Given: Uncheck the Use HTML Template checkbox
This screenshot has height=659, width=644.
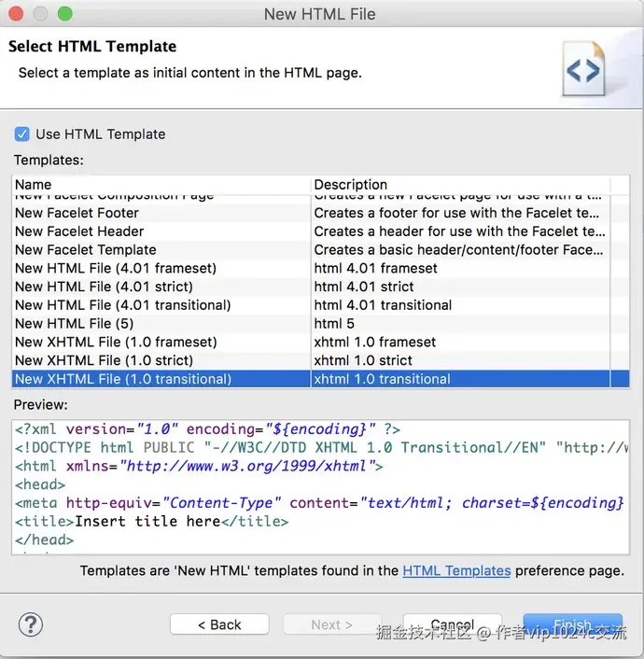Looking at the screenshot, I should pyautogui.click(x=22, y=134).
